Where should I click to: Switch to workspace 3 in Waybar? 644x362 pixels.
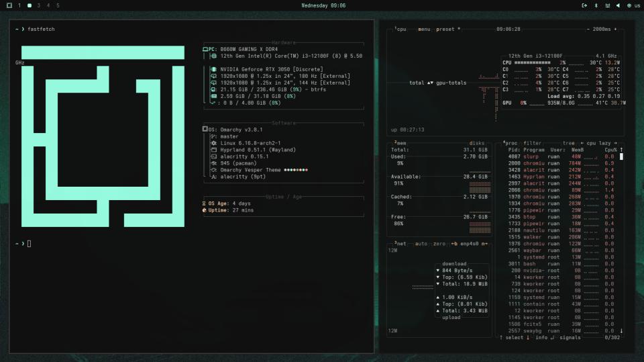[x=39, y=5]
